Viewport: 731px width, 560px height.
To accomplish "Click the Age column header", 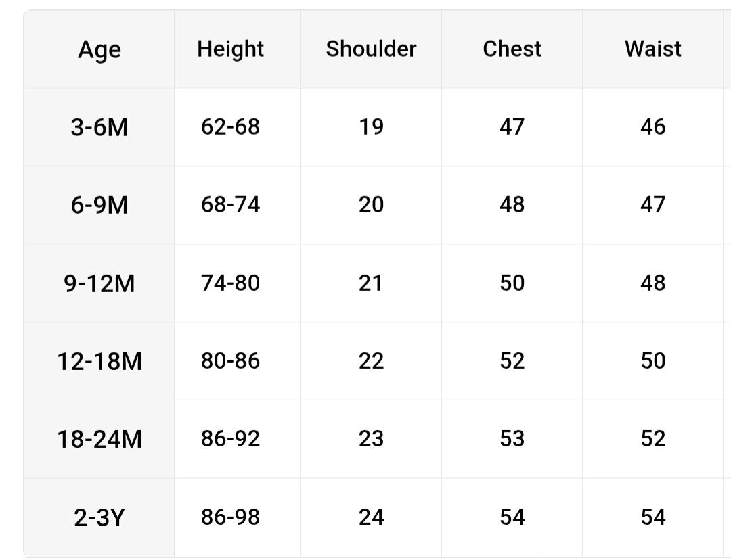I will 99,49.
